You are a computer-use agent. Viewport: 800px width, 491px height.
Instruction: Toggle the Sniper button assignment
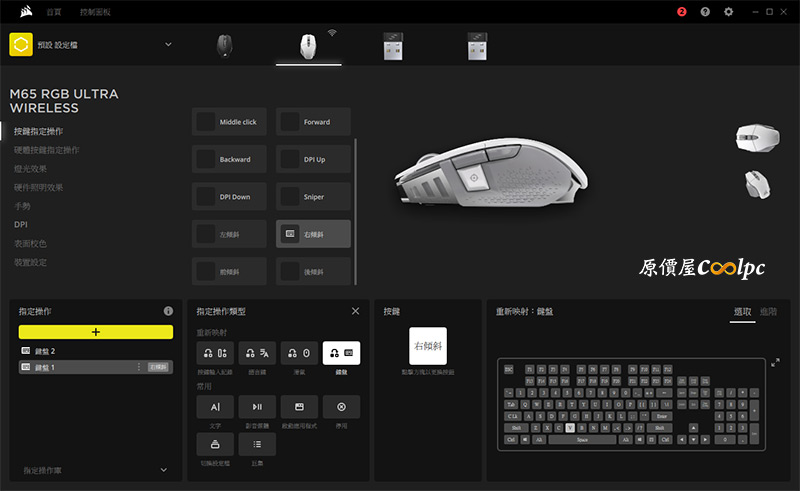coord(313,197)
